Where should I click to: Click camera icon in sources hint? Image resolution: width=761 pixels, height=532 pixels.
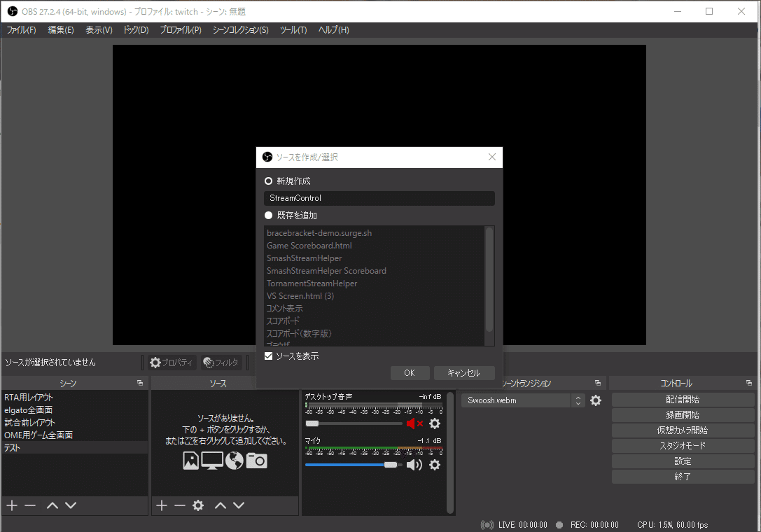click(256, 461)
